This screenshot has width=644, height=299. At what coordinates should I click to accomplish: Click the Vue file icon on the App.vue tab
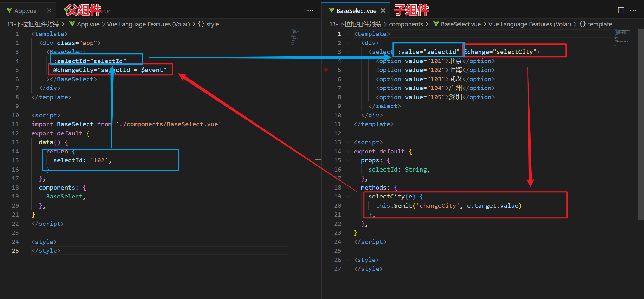pos(9,10)
